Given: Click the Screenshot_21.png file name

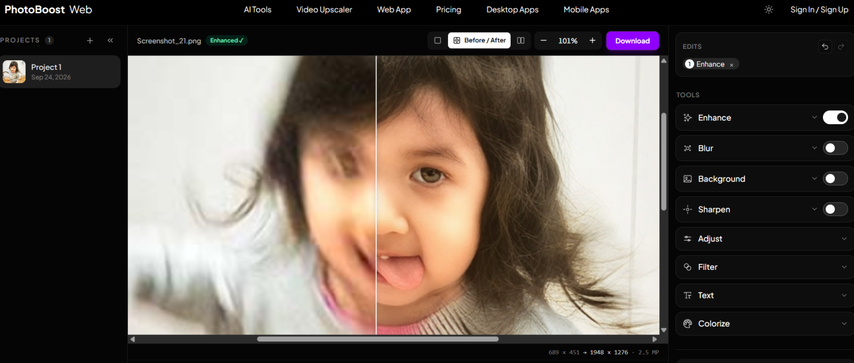Looking at the screenshot, I should point(169,41).
